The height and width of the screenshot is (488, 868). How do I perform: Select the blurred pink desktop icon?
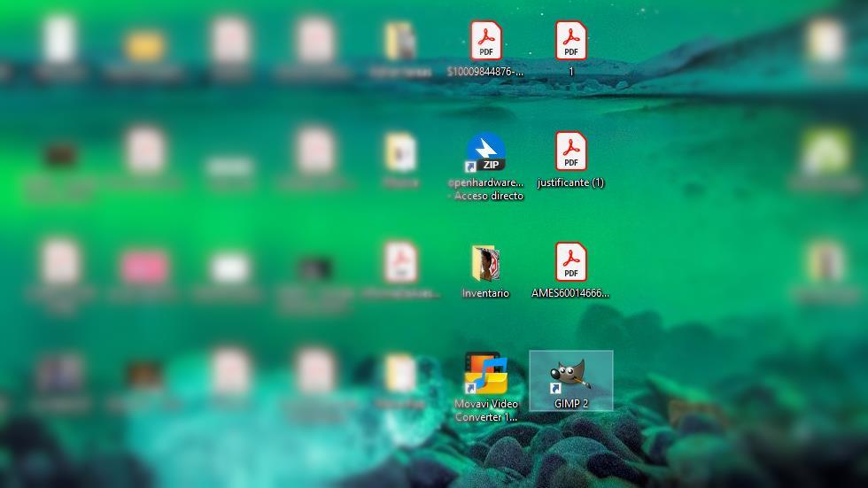145,267
